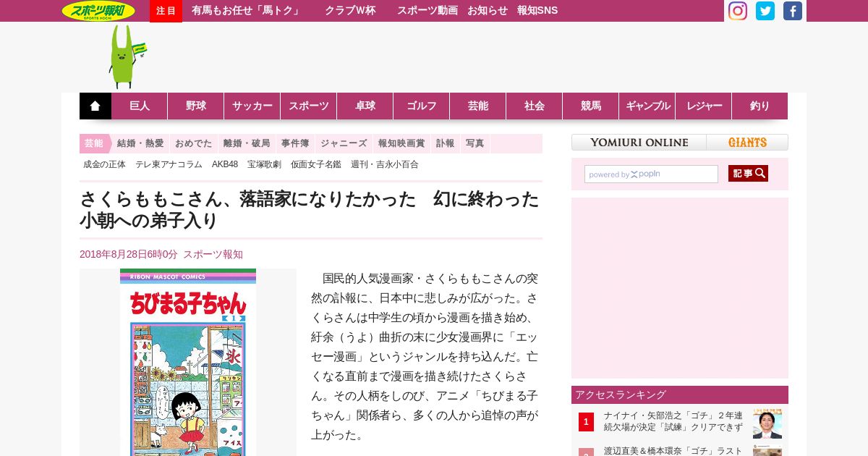Open the サッカー navigation tab
868x456 pixels.
252,106
